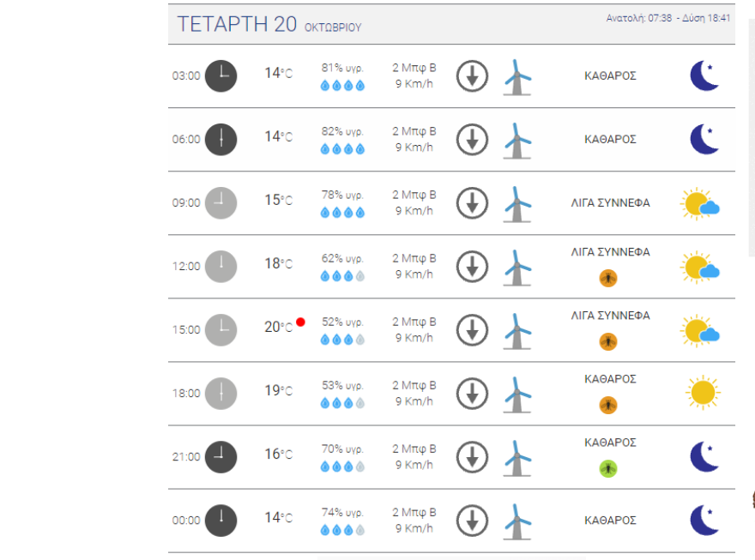Click the green mosquito icon at 21:00
The image size is (755, 560).
pos(608,468)
